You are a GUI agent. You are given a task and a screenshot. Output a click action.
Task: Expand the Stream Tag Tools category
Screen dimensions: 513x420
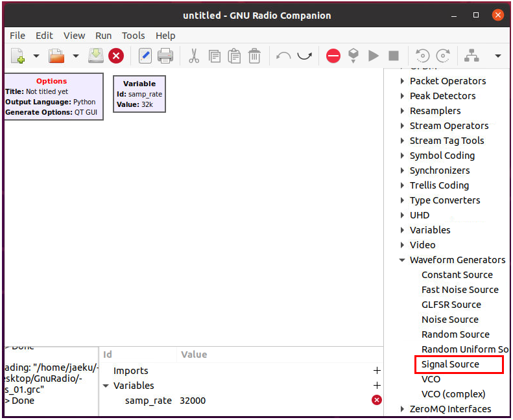(x=402, y=141)
